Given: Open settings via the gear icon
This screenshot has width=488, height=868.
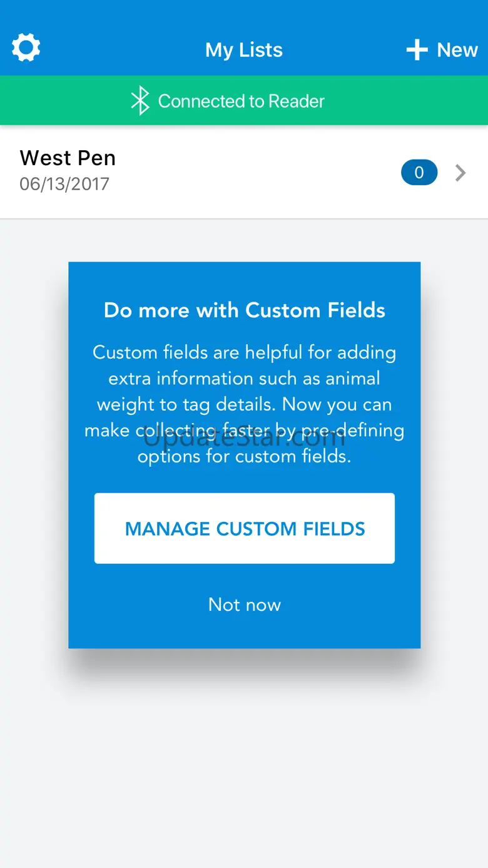Looking at the screenshot, I should [26, 48].
